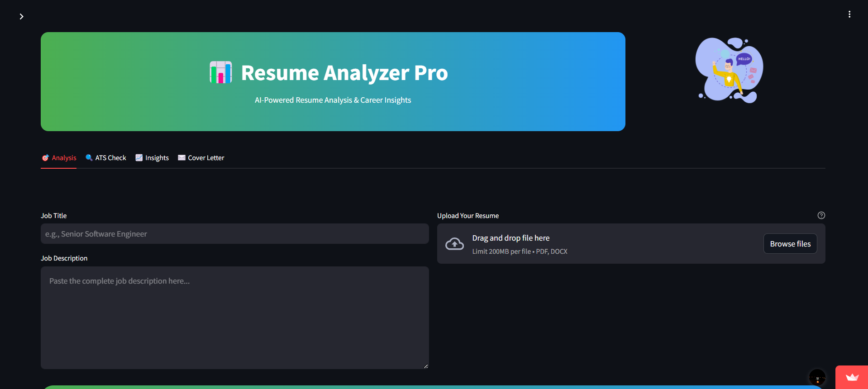Screen dimensions: 868x389
Task: Click the Drag and drop file here area
Action: click(631, 244)
